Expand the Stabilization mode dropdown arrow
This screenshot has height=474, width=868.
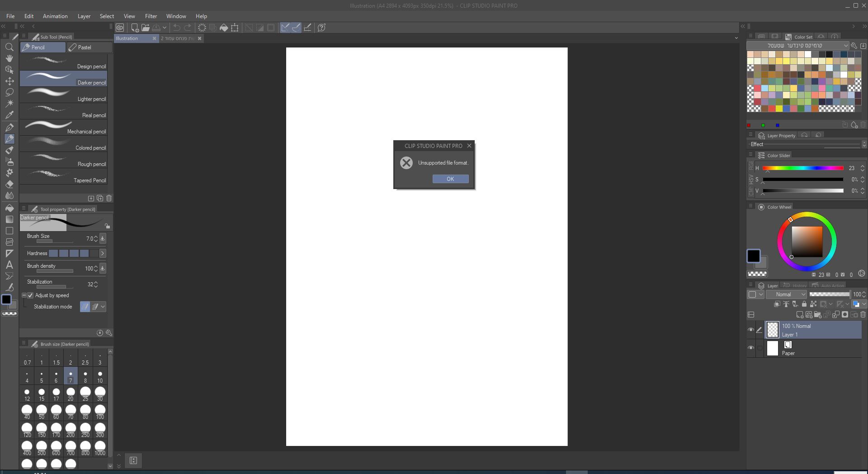[x=103, y=307]
